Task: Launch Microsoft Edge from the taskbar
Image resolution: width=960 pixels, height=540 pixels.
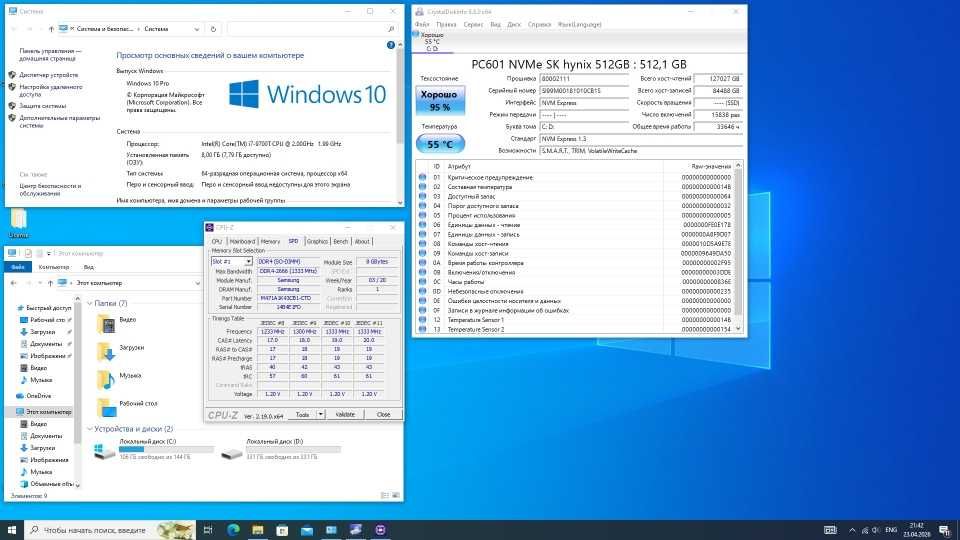Action: [x=233, y=530]
